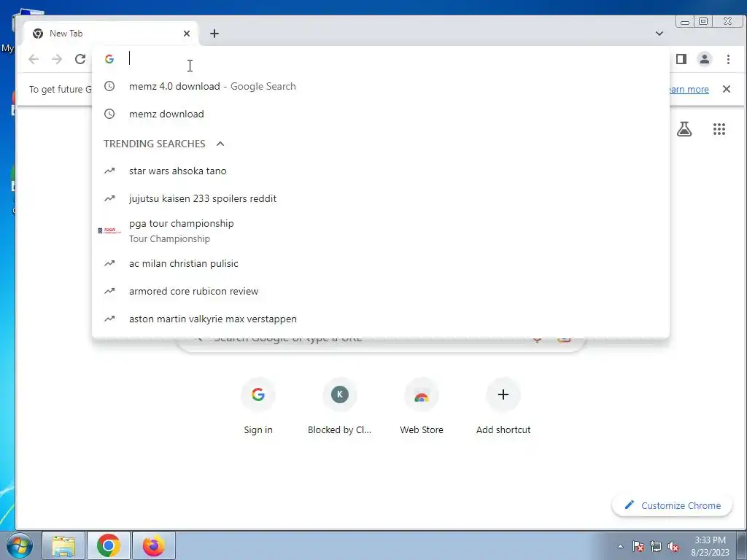Open Windows Explorer from the taskbar
Screen dimensions: 747x560
tap(64, 545)
